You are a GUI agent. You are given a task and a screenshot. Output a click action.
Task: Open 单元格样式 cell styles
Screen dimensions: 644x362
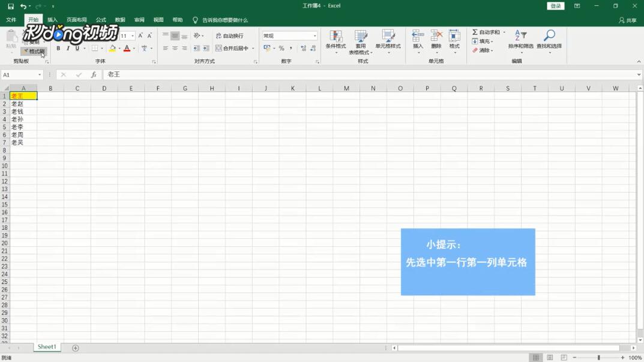388,41
